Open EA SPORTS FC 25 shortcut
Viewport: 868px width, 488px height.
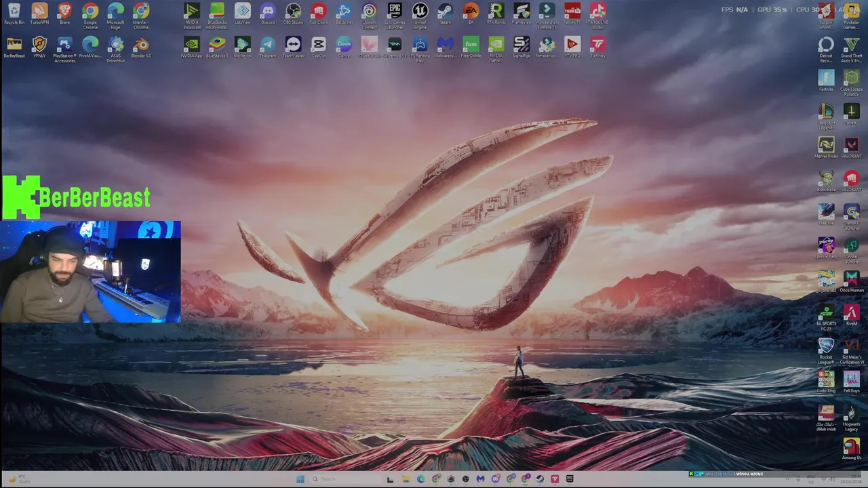pyautogui.click(x=826, y=318)
